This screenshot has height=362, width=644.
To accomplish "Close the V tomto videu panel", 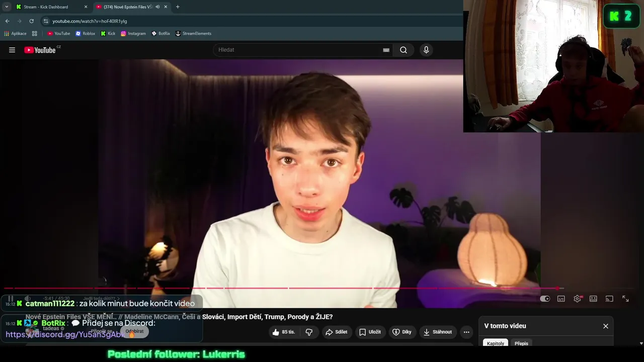I will click(x=606, y=326).
